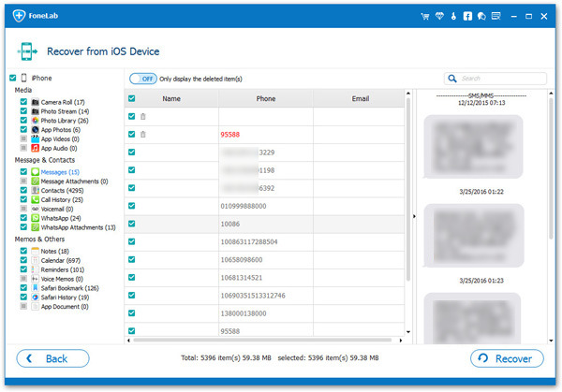Click the Calendar icon

click(x=36, y=260)
